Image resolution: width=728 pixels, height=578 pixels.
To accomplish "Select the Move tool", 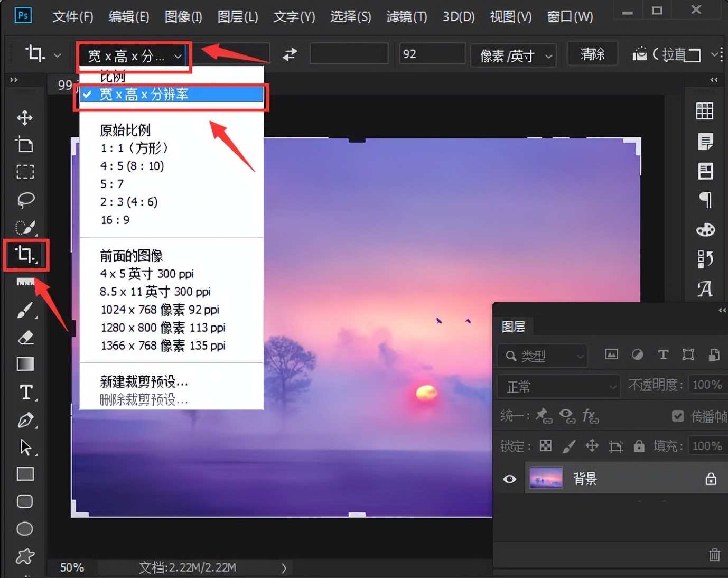I will (24, 117).
